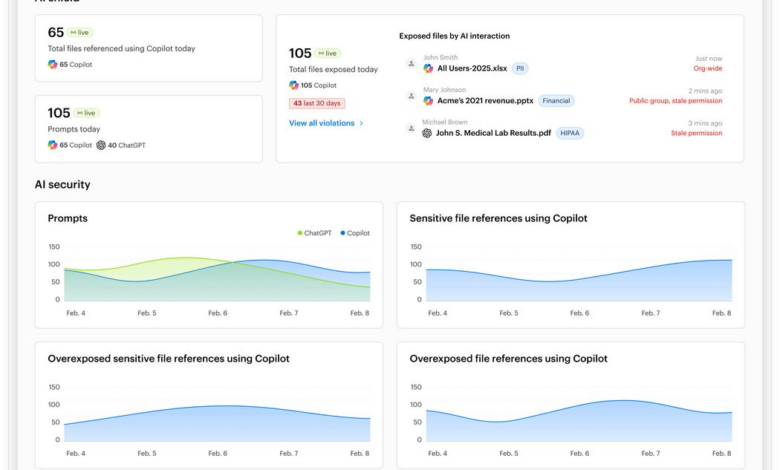Viewport: 780px width, 470px height.
Task: Click the 40 ChatGPT count
Action: pos(126,145)
